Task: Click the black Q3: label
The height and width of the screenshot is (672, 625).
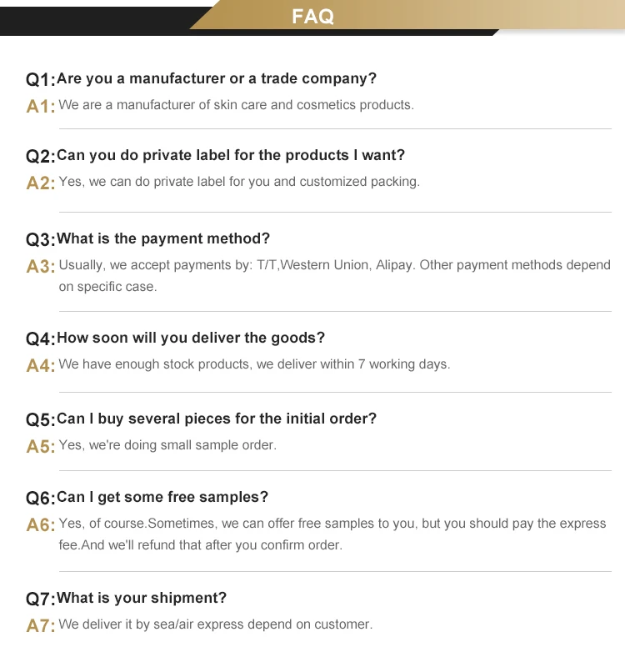Action: 41,239
